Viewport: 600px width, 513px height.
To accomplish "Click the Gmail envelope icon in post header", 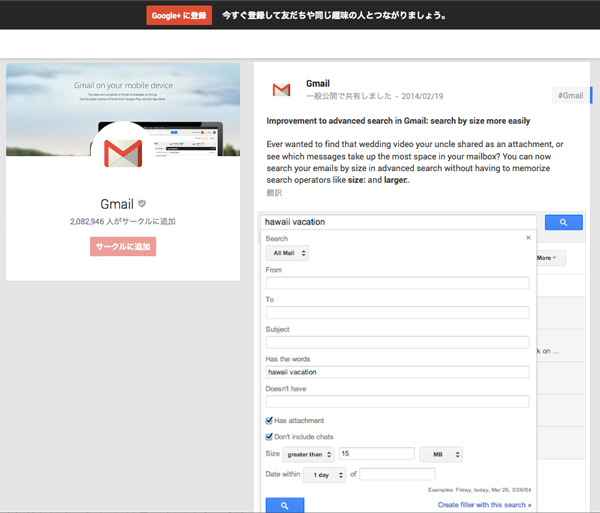I will tap(281, 90).
